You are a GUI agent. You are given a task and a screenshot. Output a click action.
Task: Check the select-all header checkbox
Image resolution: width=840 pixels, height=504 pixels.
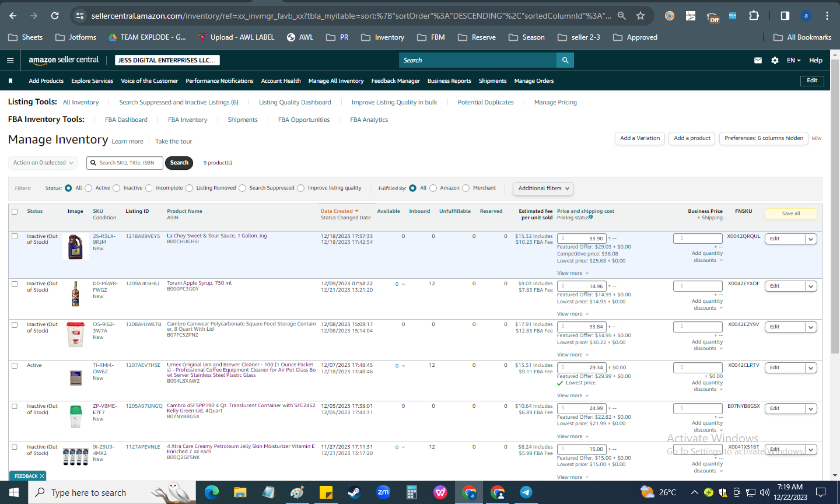click(15, 212)
